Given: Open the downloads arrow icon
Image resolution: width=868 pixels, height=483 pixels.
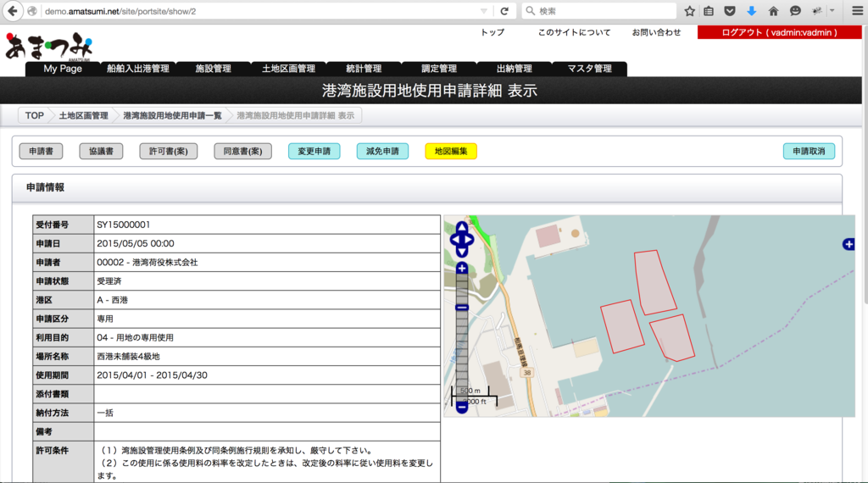Looking at the screenshot, I should pos(751,11).
